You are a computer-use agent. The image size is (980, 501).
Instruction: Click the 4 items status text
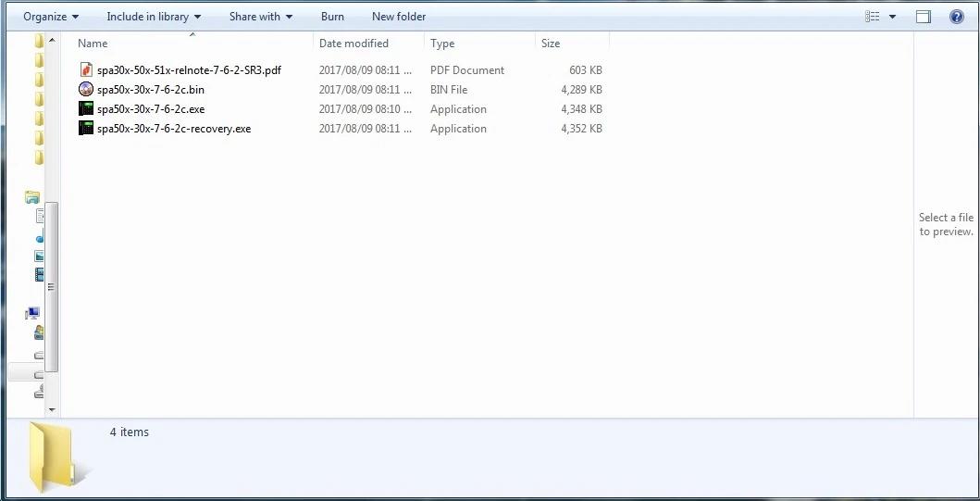click(130, 432)
